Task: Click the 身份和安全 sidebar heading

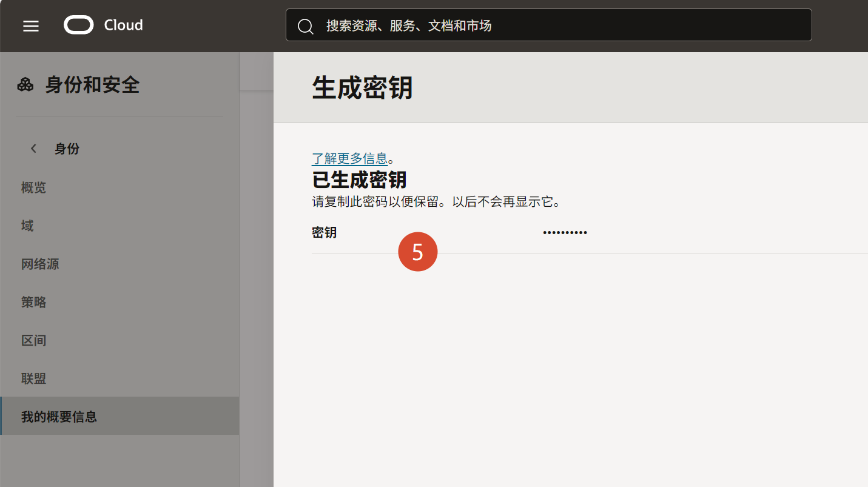Action: tap(92, 84)
